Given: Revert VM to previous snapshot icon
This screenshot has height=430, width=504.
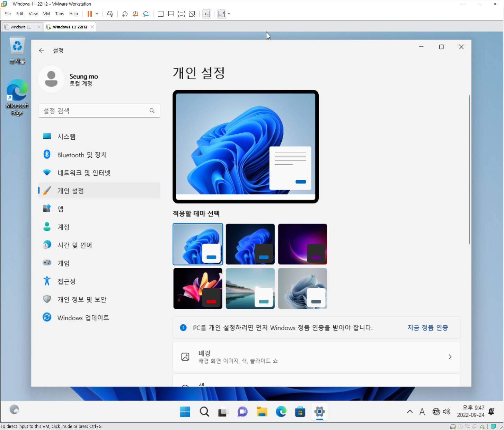Looking at the screenshot, I should click(x=135, y=14).
